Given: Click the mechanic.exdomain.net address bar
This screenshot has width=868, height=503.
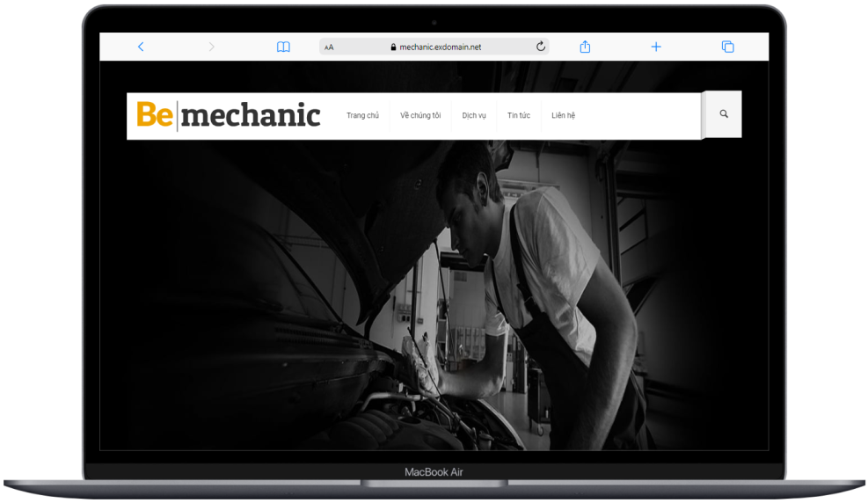Looking at the screenshot, I should pos(434,47).
